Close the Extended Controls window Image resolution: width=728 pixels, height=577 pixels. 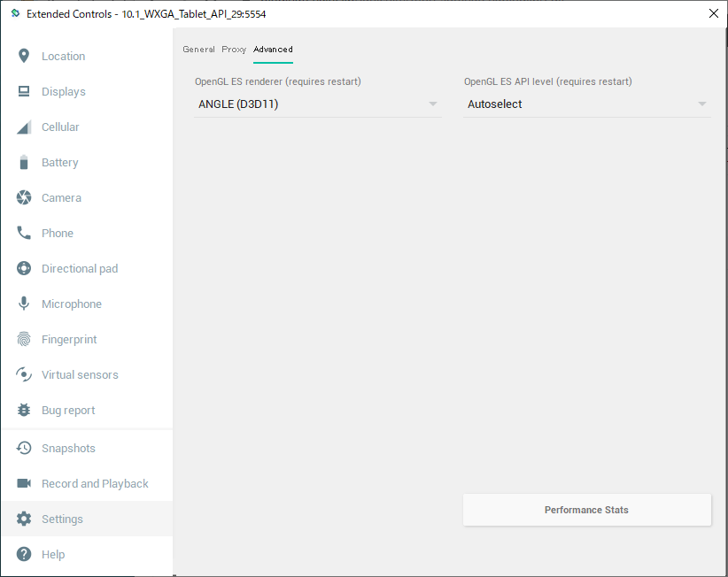714,13
